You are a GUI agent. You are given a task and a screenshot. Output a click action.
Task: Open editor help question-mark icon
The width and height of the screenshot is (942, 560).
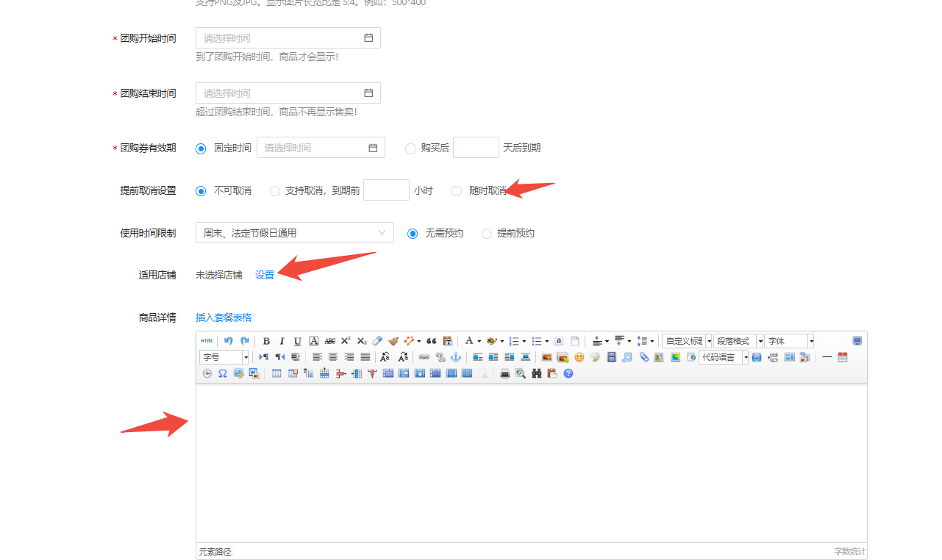[568, 373]
